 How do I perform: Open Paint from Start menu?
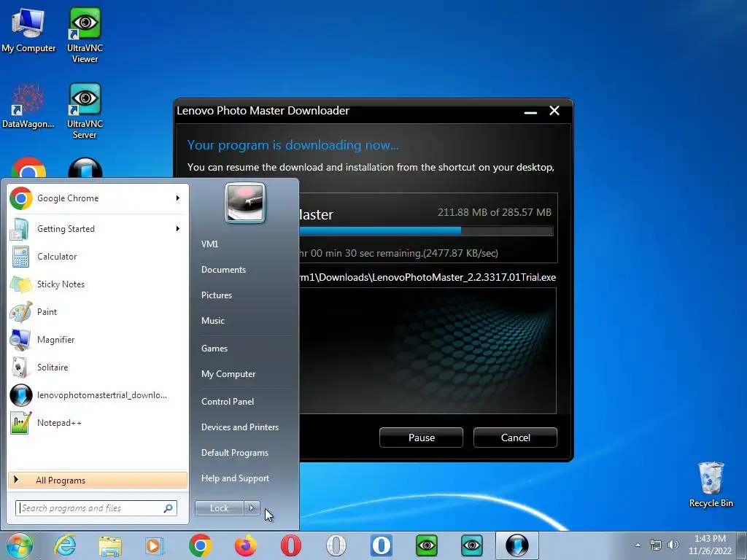click(x=98, y=312)
